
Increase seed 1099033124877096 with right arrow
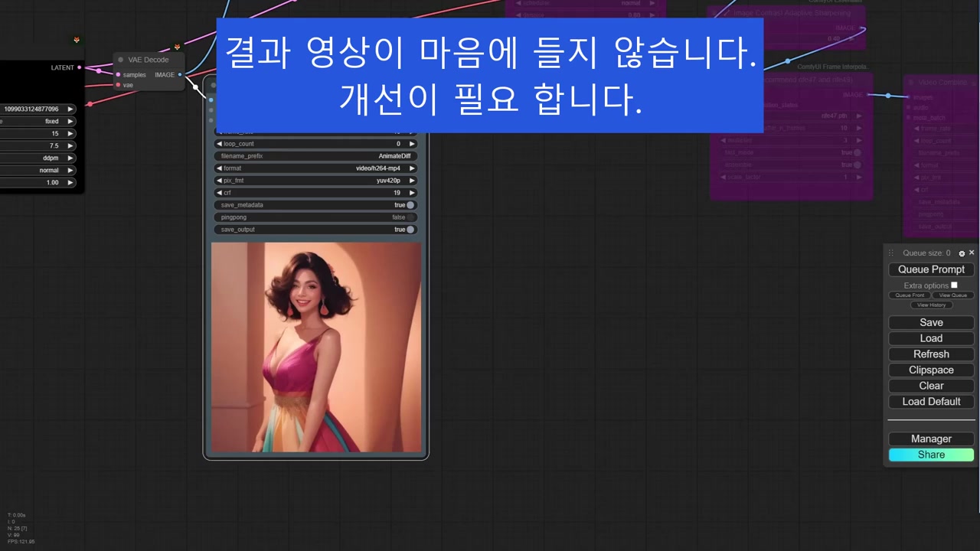(70, 109)
